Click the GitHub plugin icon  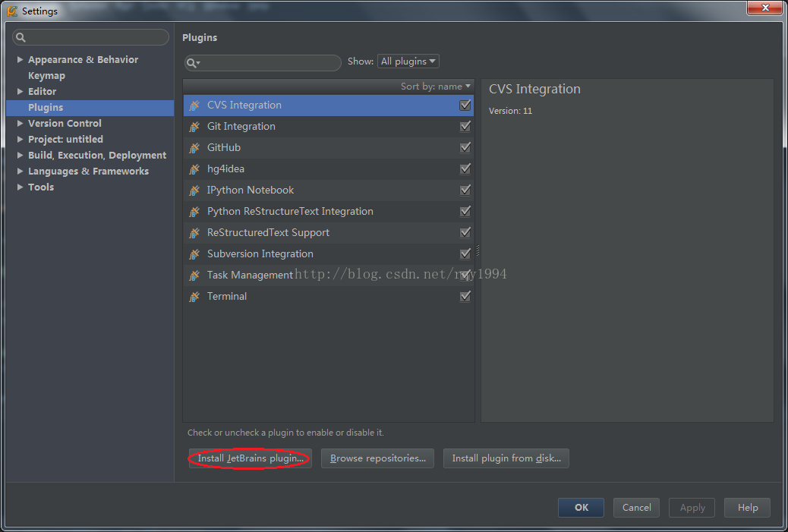[194, 148]
